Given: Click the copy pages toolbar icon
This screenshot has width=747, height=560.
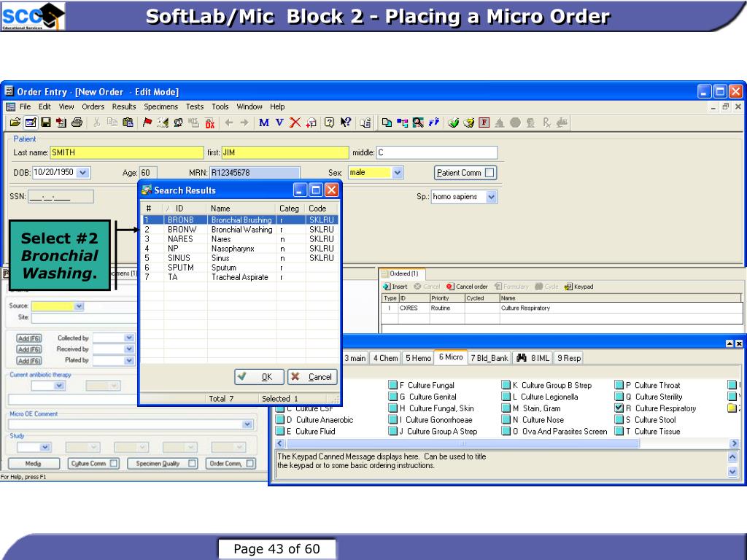Looking at the screenshot, I should pos(387,122).
